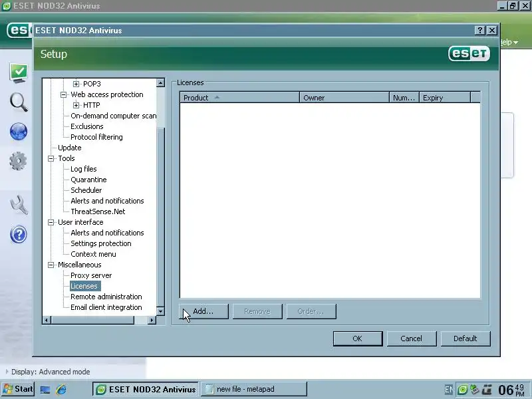Click Add... license button

pos(203,311)
